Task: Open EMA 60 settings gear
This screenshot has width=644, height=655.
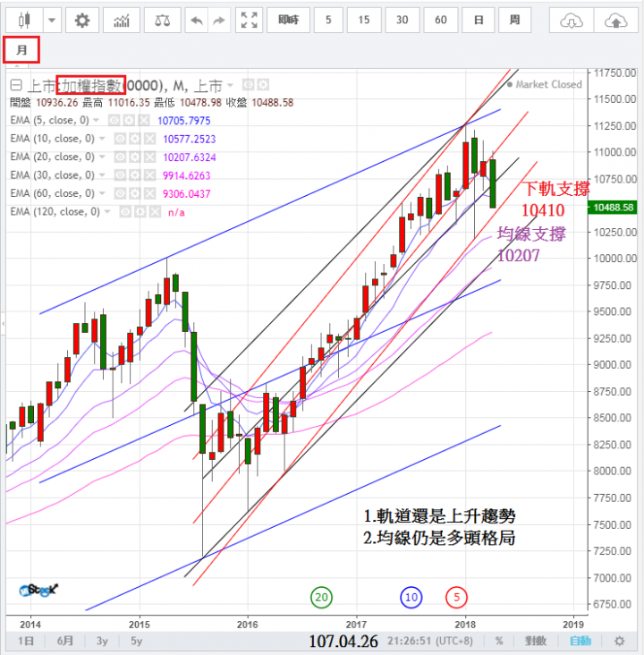Action: (135, 193)
